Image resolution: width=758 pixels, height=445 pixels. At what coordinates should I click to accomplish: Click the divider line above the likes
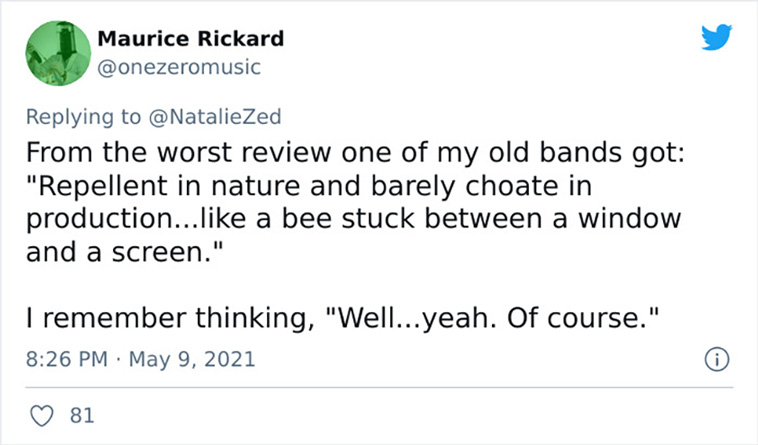379,388
